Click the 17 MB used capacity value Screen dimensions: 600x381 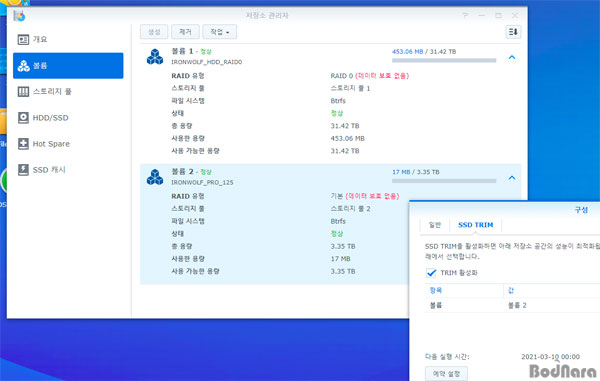(x=341, y=259)
